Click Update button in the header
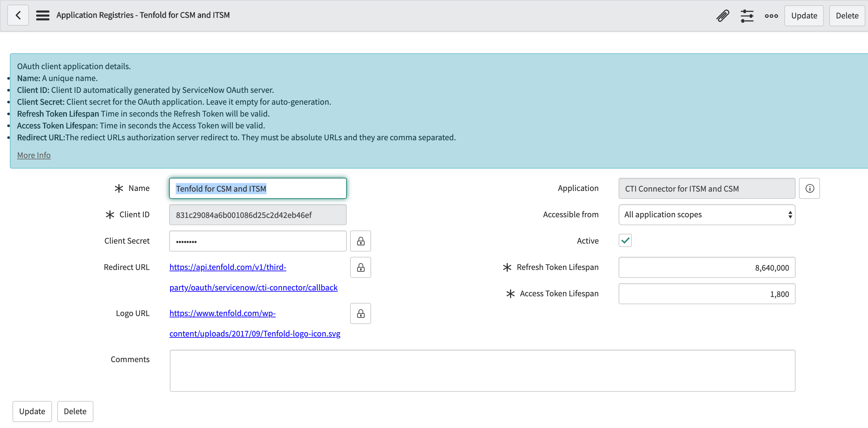 point(804,15)
